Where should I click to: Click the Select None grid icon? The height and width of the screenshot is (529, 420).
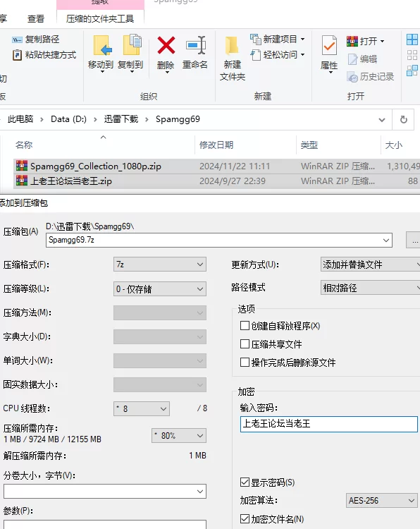pyautogui.click(x=412, y=55)
